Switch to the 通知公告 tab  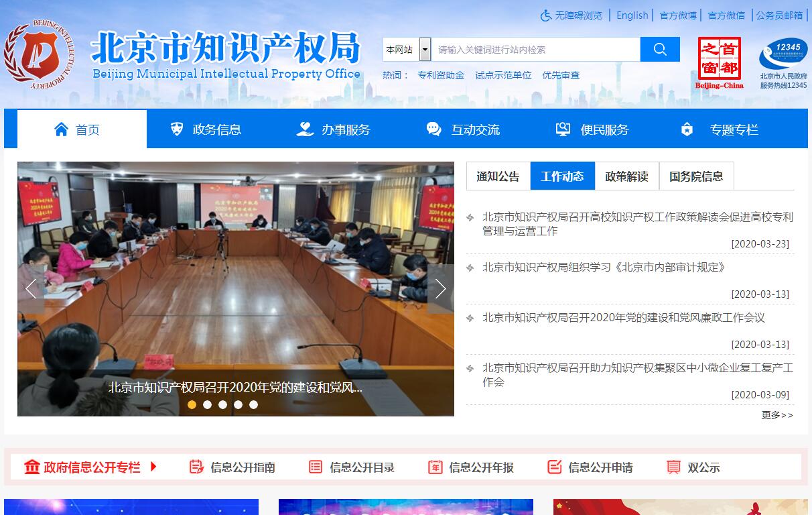(498, 176)
